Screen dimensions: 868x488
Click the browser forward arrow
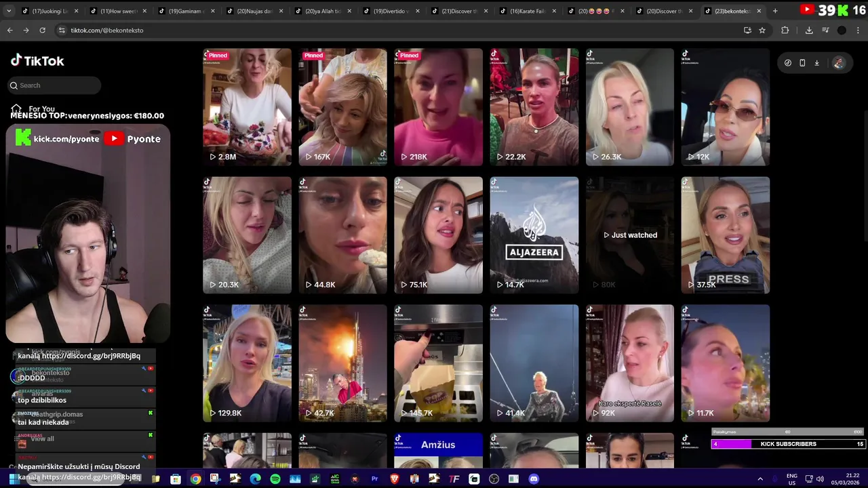(x=26, y=30)
